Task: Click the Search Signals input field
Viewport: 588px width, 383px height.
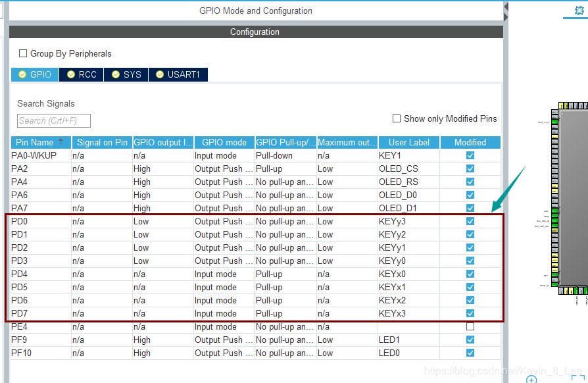Action: coord(53,120)
